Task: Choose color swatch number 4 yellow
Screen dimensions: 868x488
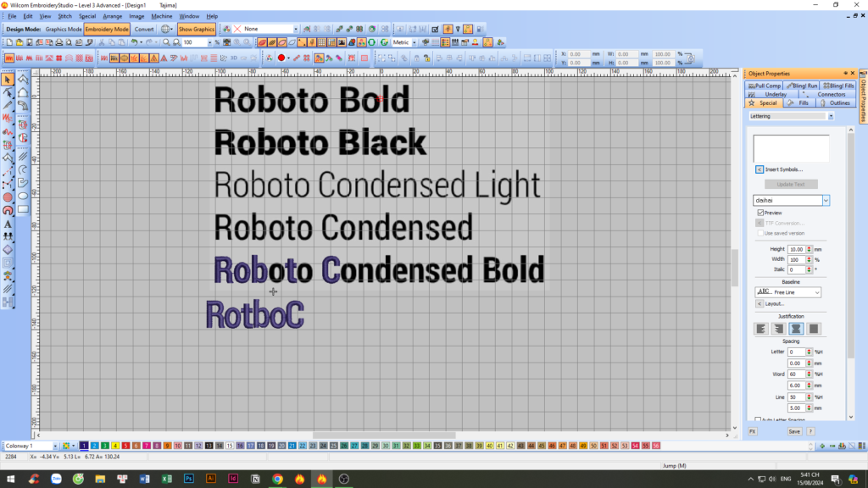Action: (115, 446)
